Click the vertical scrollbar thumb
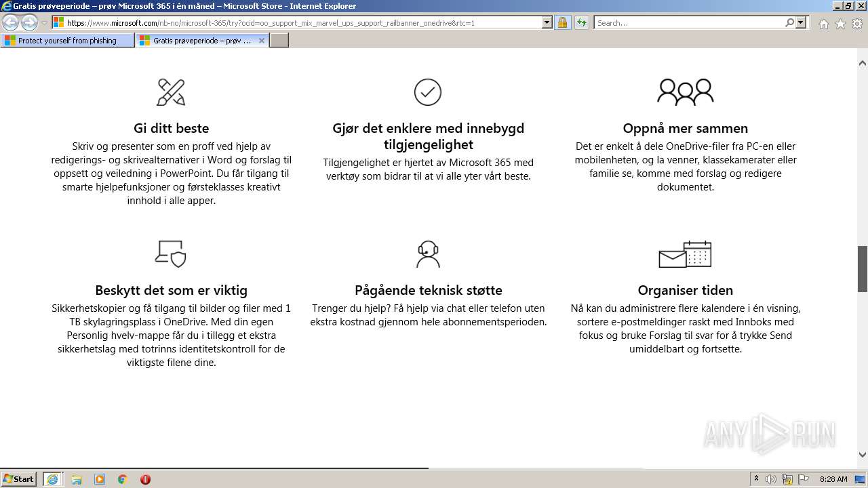This screenshot has width=868, height=488. tap(863, 269)
